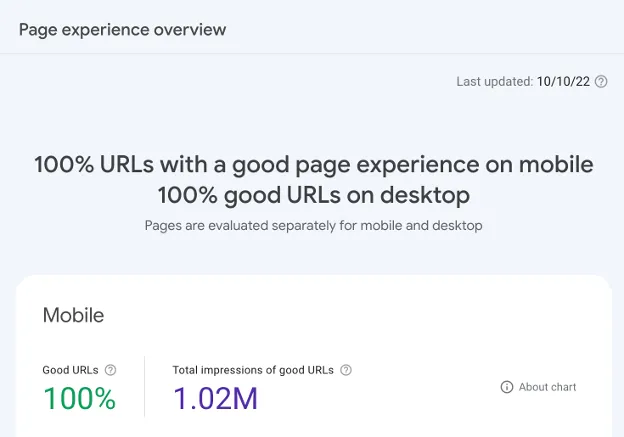Viewport: 624px width, 437px height.
Task: Click the Good URLs label
Action: click(x=70, y=370)
